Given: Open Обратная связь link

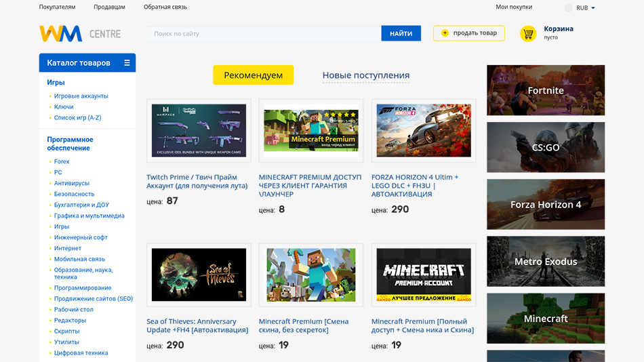Looking at the screenshot, I should (165, 7).
